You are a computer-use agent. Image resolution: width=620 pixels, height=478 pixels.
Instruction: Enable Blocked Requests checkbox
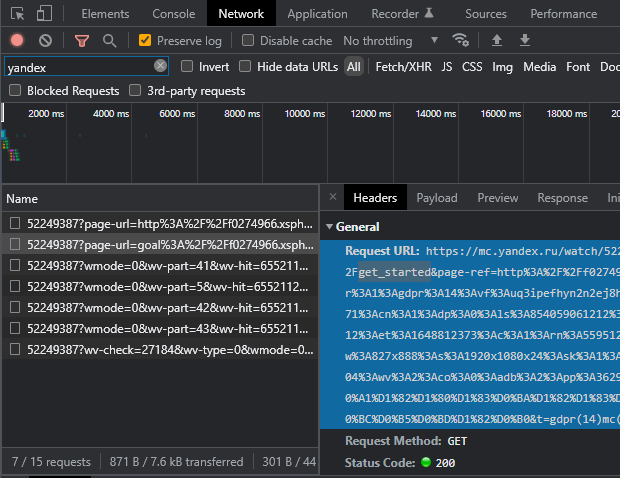coord(15,90)
